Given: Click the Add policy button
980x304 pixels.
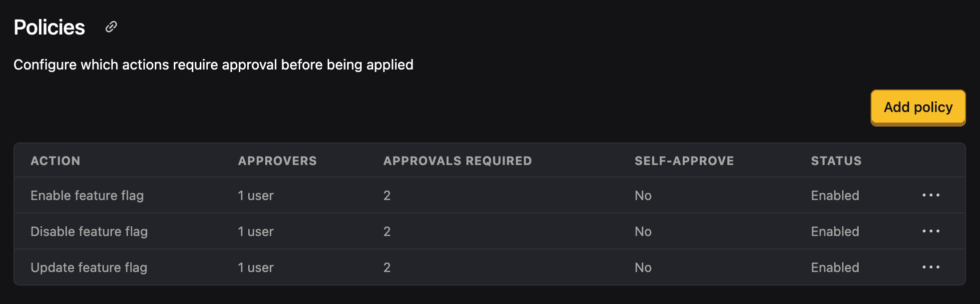Looking at the screenshot, I should tap(918, 107).
